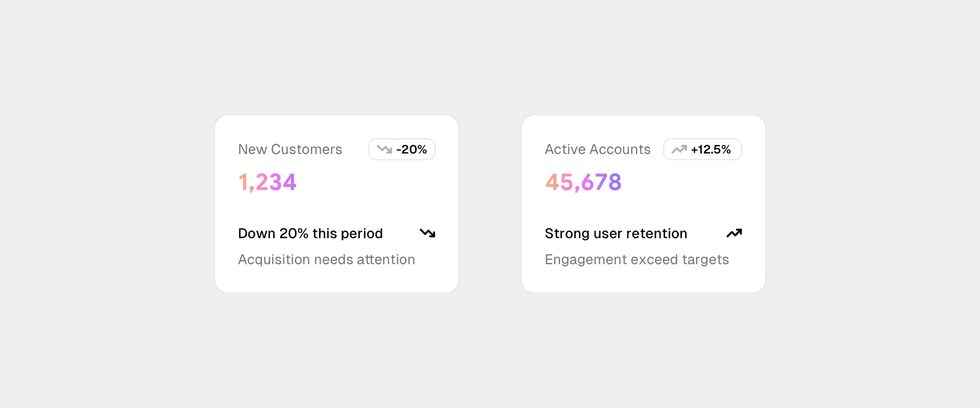Click black trending down arrow beside Down 20%
The width and height of the screenshot is (980, 408).
pos(427,233)
